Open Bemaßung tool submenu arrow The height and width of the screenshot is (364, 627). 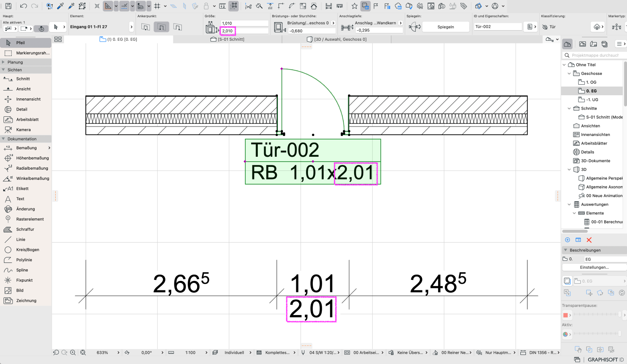click(49, 148)
